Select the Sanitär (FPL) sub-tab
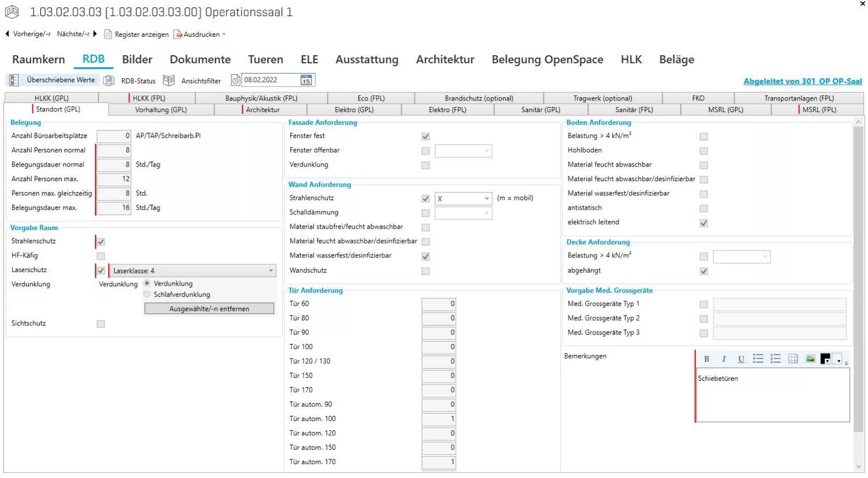 (x=634, y=110)
